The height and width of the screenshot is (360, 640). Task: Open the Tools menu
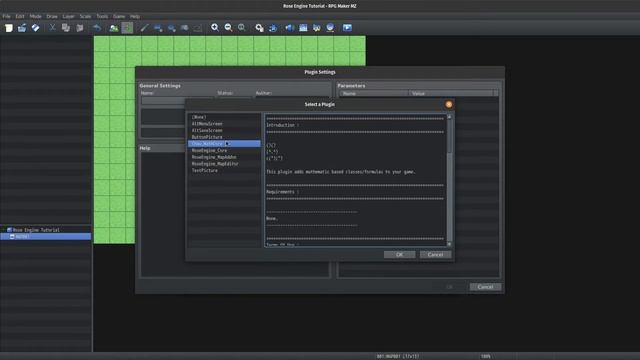pyautogui.click(x=102, y=16)
